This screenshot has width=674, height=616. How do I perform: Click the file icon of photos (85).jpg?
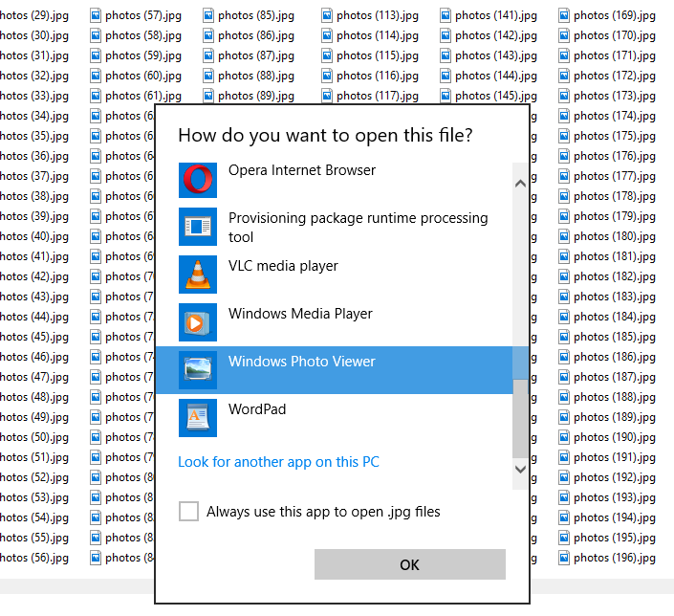208,16
